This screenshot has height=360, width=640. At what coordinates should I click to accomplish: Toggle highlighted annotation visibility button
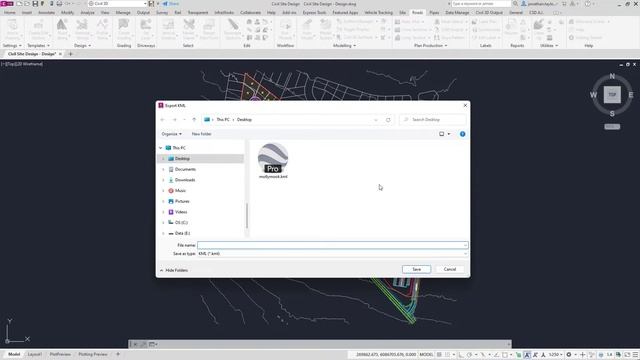pos(527,355)
